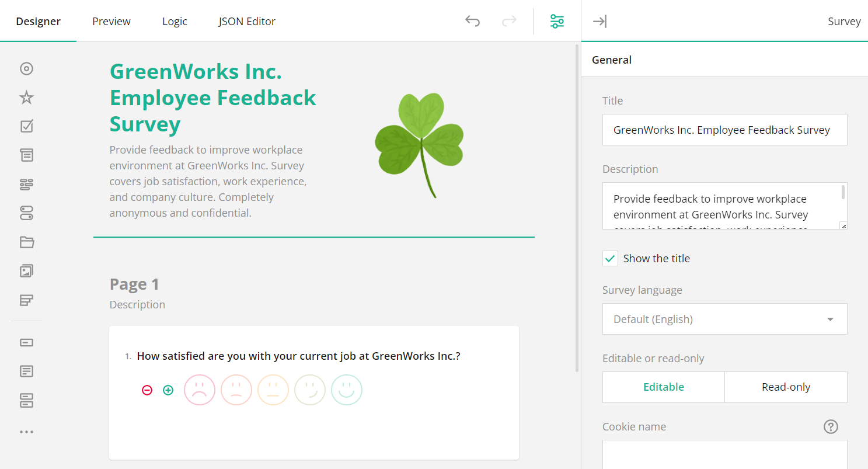Screen dimensions: 868x469
Task: Select the happiest green smiley rating
Action: (x=347, y=390)
